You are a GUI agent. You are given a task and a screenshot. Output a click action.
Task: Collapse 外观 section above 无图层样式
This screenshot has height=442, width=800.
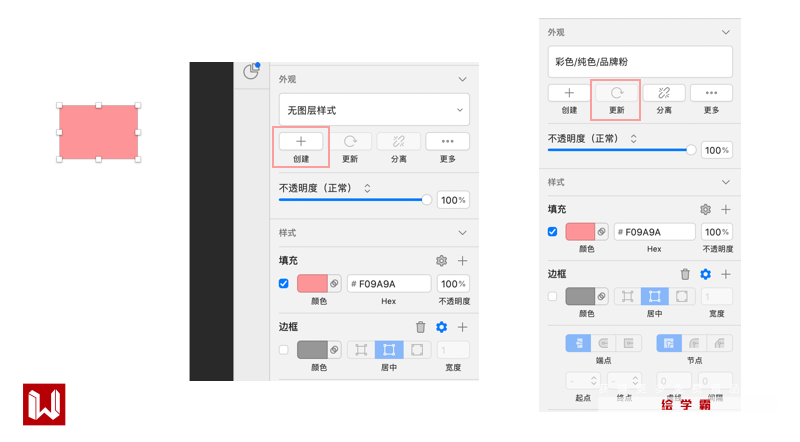462,79
